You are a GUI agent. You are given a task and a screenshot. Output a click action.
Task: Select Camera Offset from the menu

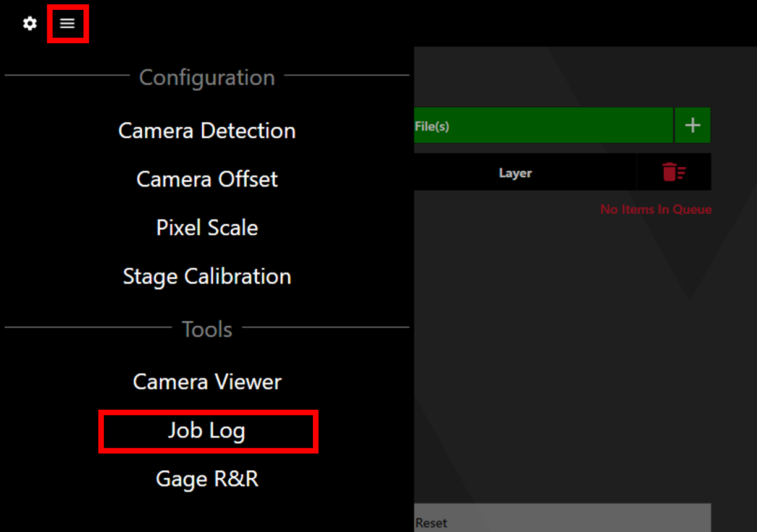(207, 179)
